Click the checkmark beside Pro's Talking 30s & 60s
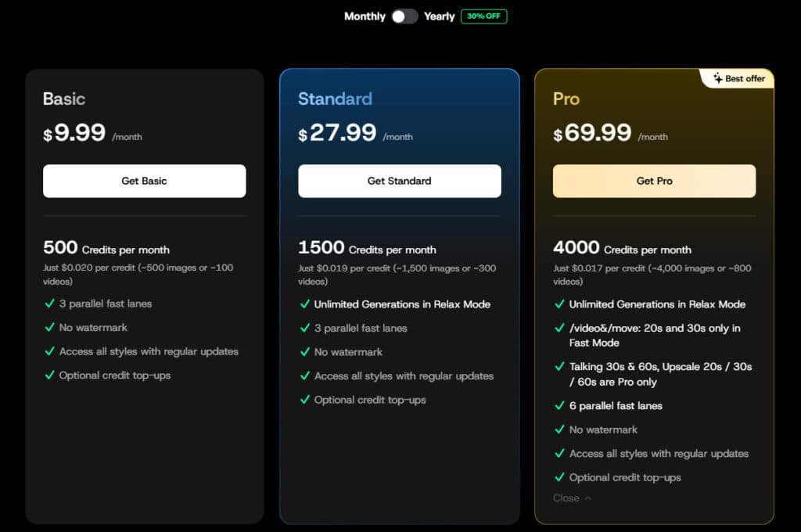Screen dimensions: 801x532 559,366
